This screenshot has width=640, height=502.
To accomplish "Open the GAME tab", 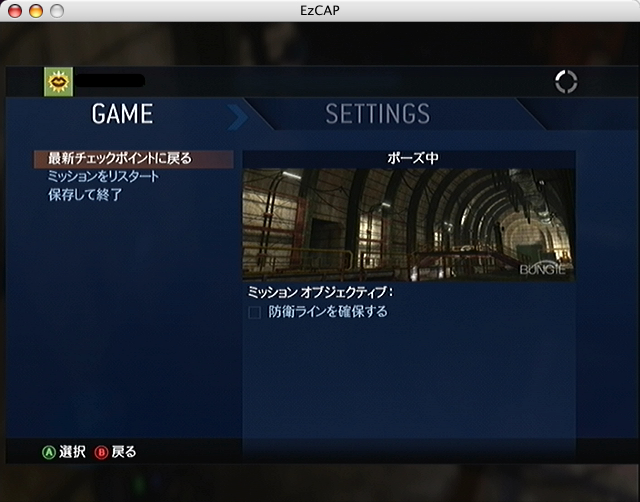I will pos(122,114).
